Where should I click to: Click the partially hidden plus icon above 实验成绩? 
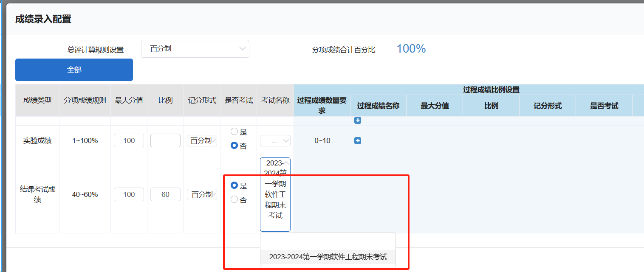(358, 121)
